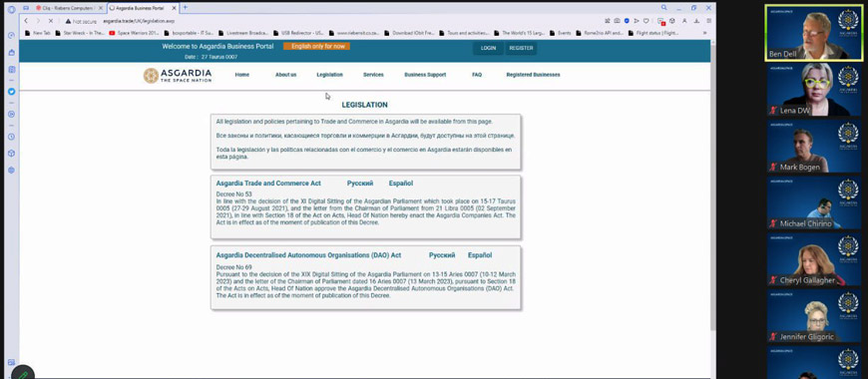Open the extensions cube sidebar icon
Viewport: 868px width, 379px height.
click(11, 154)
